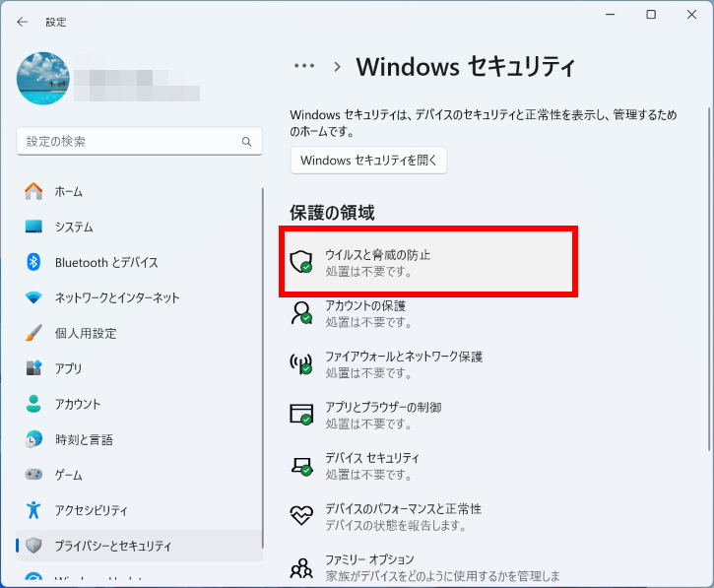Open ウイルスと脅威の防止 shield icon

[301, 262]
